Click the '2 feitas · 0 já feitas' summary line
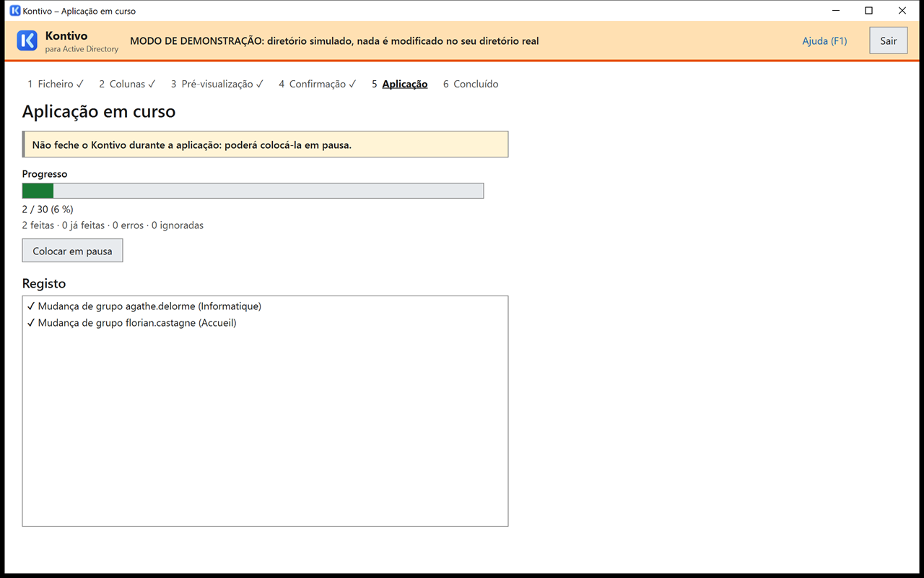 (113, 225)
